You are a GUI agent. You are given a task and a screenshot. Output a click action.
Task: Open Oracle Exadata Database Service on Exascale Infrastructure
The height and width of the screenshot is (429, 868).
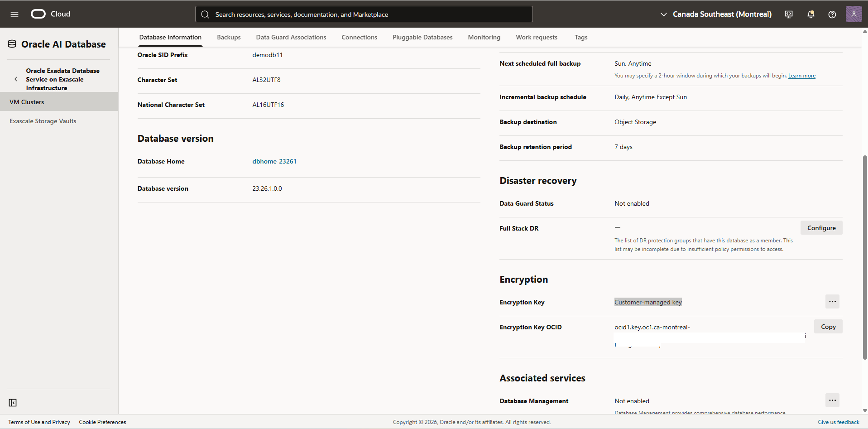tap(62, 79)
